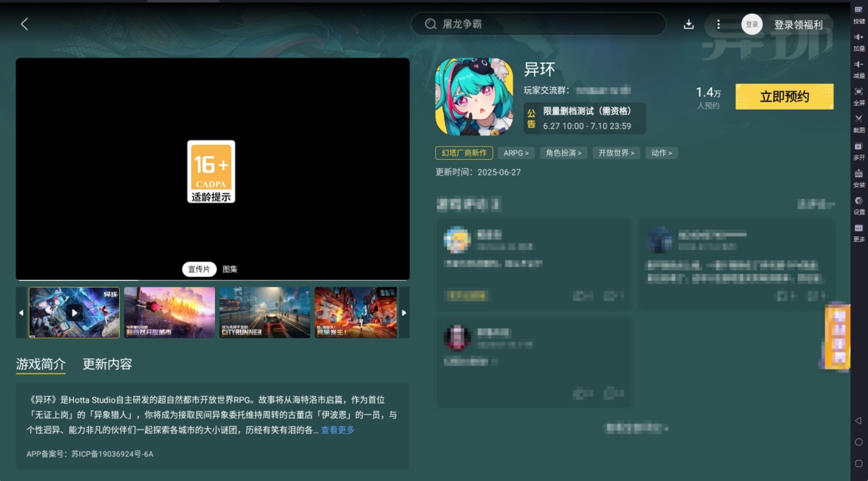This screenshot has height=481, width=868.
Task: Switch to the 图集 tab
Action: 229,269
